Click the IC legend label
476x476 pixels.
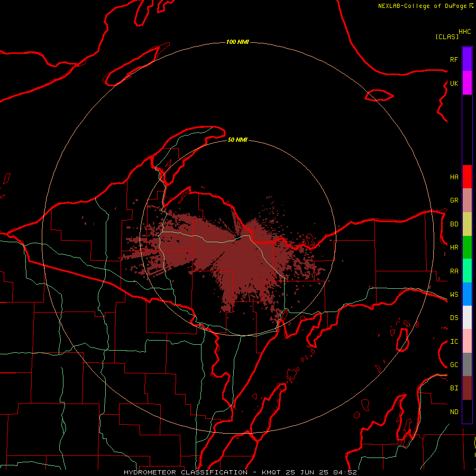point(454,342)
